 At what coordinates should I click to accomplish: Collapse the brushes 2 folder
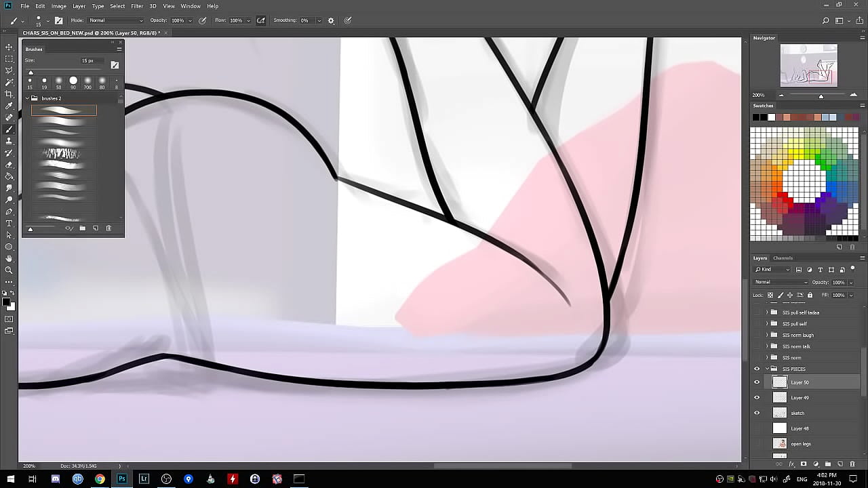(x=28, y=98)
